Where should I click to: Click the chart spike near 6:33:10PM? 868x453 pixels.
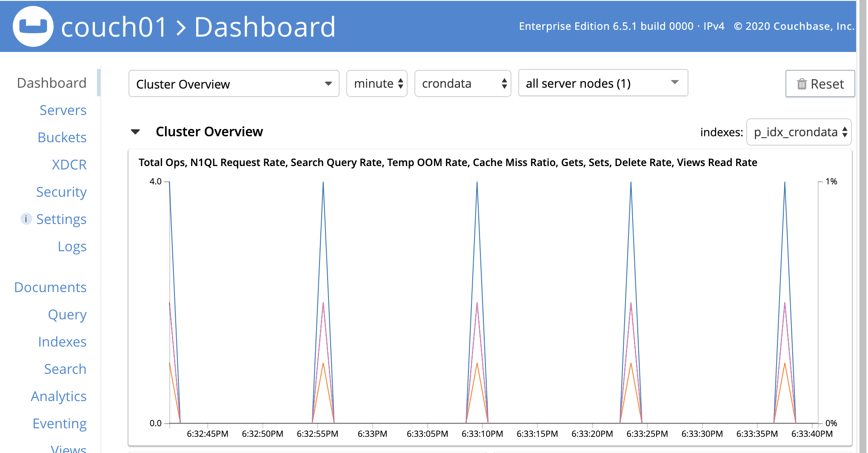point(477,302)
